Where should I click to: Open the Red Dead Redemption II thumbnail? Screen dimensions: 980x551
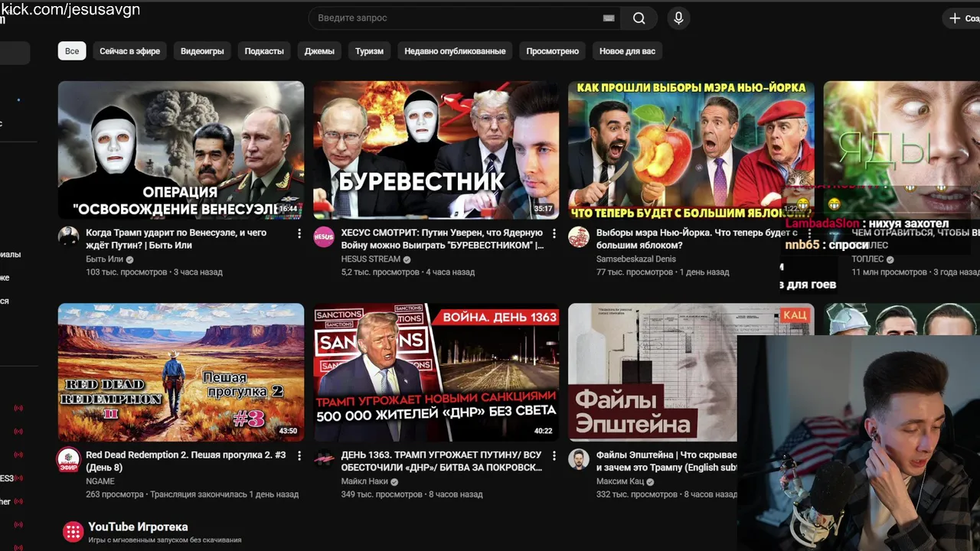point(181,372)
